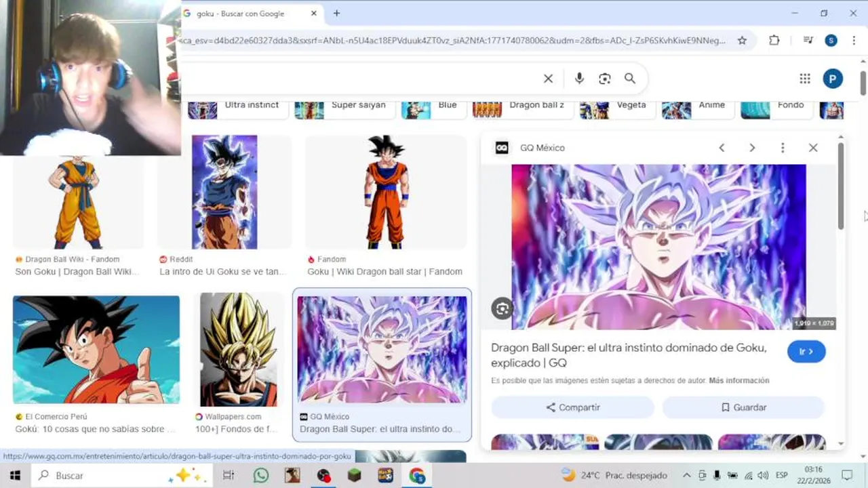Show hidden system tray icons
This screenshot has width=868, height=488.
(x=686, y=476)
